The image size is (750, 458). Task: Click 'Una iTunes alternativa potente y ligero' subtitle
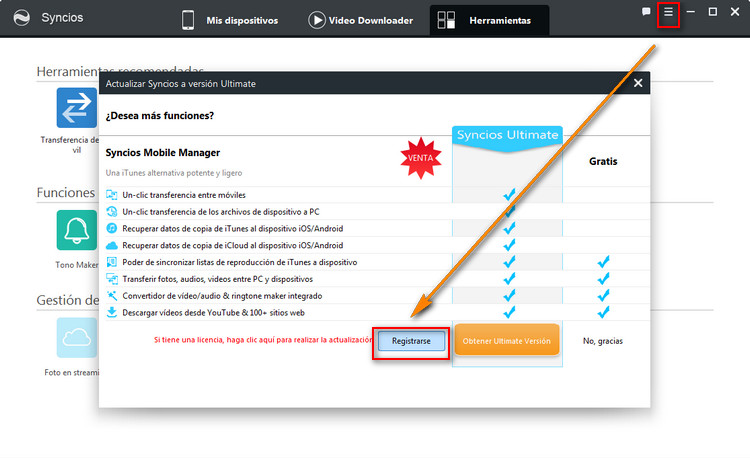coord(174,173)
